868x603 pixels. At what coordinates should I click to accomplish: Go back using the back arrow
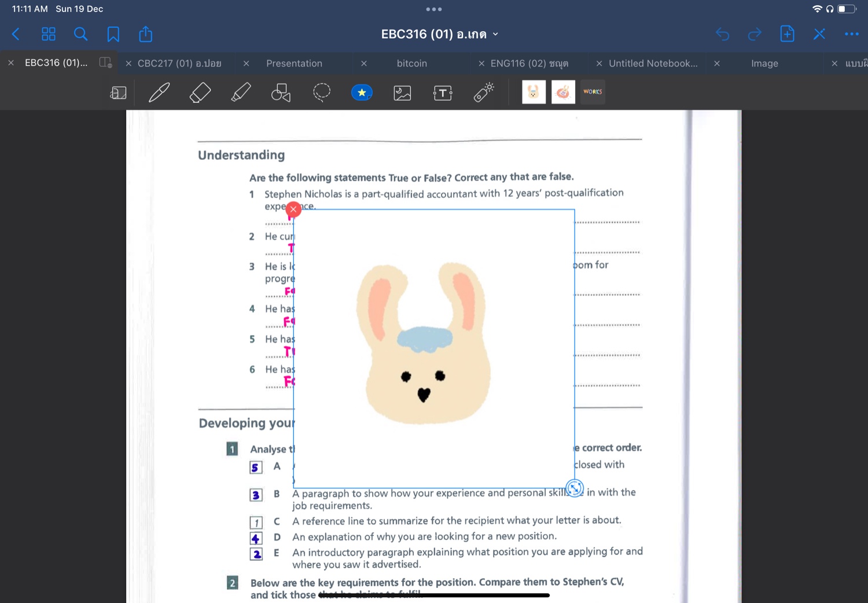(x=16, y=35)
